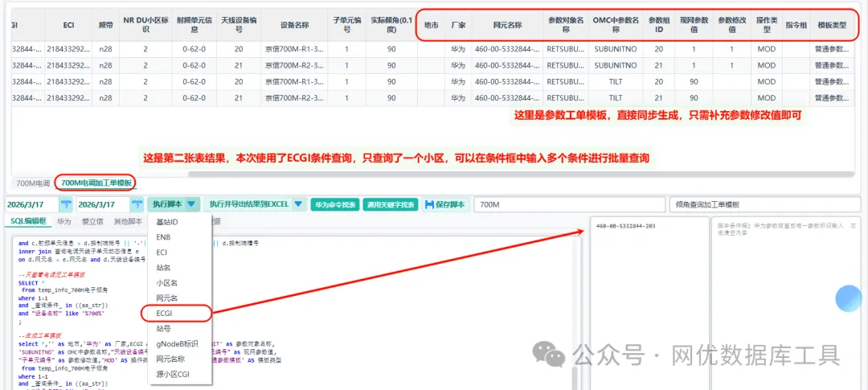This screenshot has height=390, width=868.
Task: Open the end date calendar picker icon
Action: tap(137, 204)
